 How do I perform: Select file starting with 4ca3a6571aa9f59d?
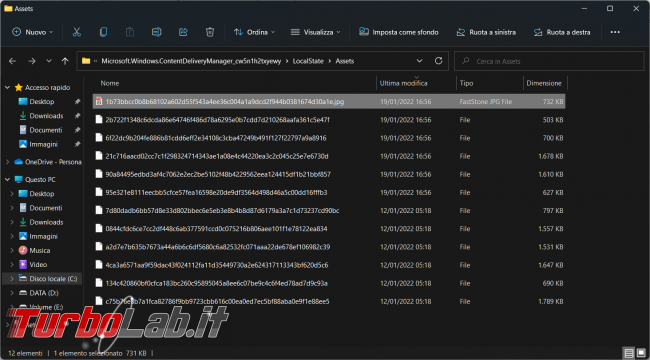[329, 265]
